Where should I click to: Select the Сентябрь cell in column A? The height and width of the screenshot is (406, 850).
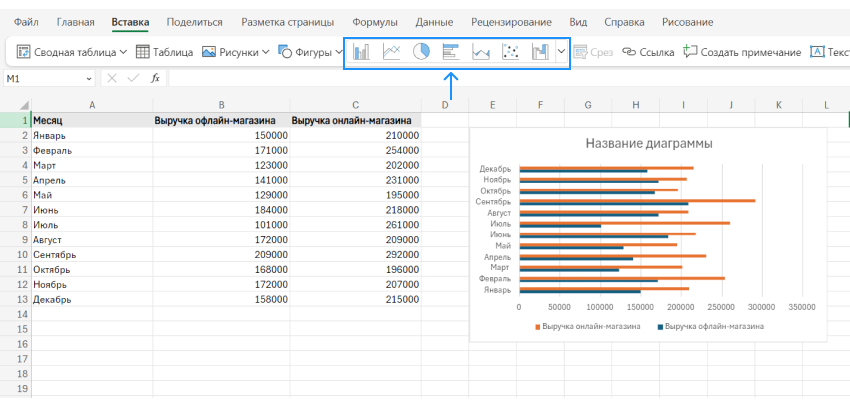[x=92, y=254]
